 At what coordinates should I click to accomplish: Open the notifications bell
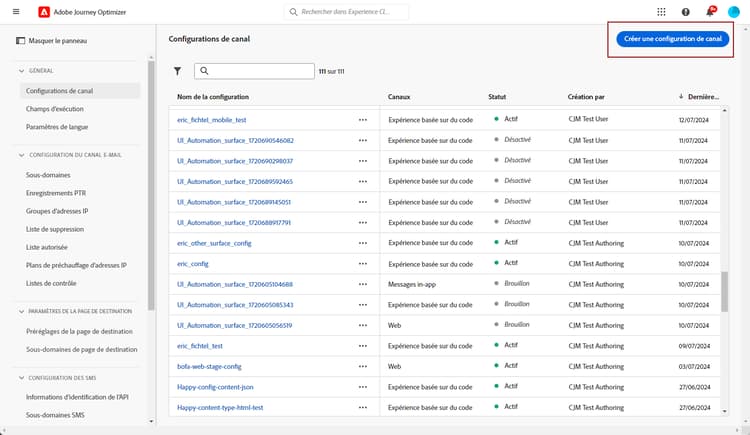coord(710,12)
